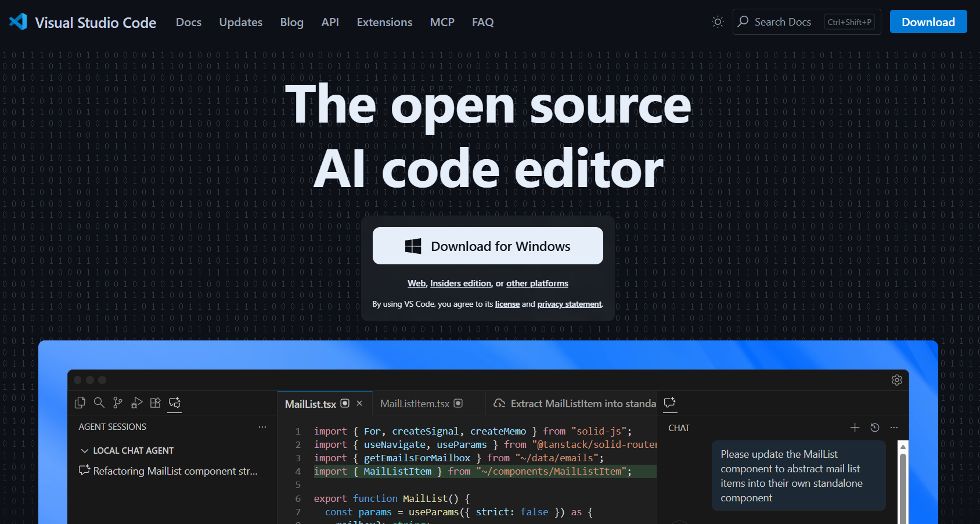The image size is (980, 524).
Task: Close the MailList.tsx editor tab
Action: click(359, 403)
